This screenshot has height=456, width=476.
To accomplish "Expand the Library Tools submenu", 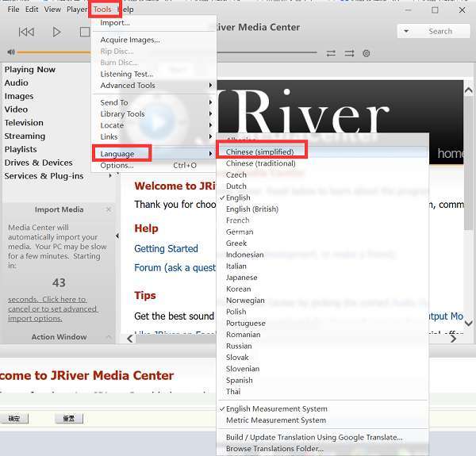I will click(154, 113).
